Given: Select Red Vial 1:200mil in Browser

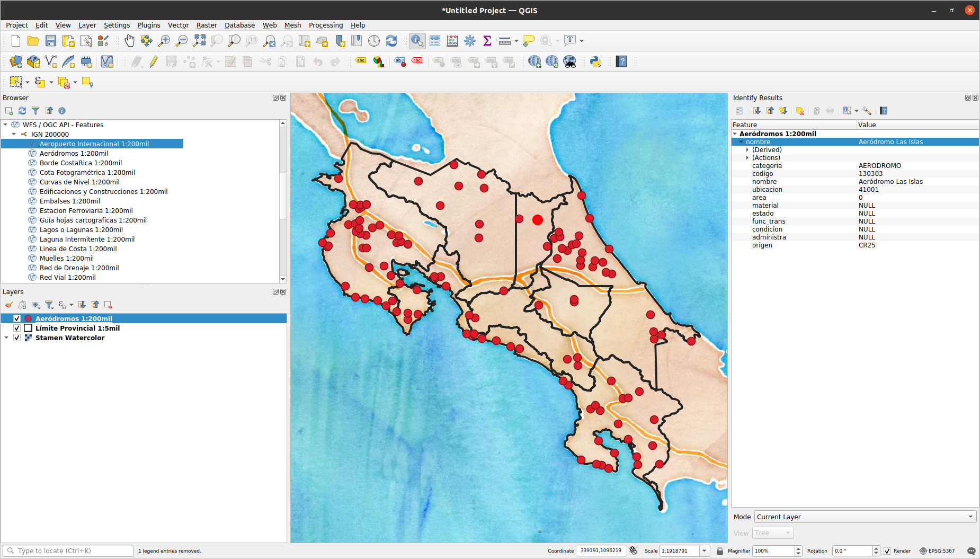Looking at the screenshot, I should point(68,277).
